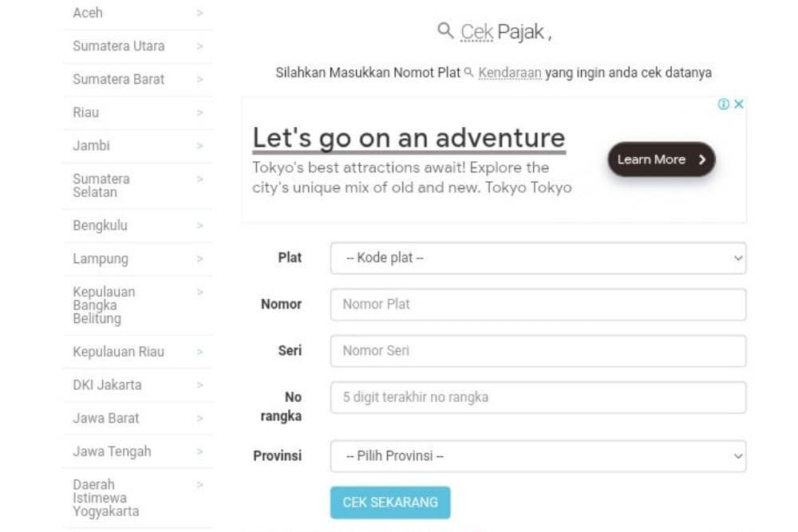Select Aceh in the province menu
Image resolution: width=798 pixels, height=532 pixels.
click(x=88, y=13)
